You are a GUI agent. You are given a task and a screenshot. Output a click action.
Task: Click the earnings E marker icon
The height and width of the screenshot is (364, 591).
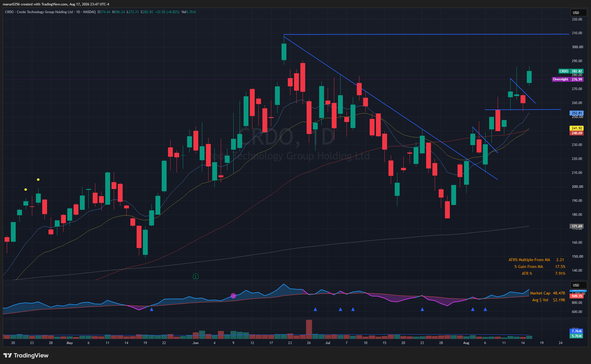click(195, 276)
